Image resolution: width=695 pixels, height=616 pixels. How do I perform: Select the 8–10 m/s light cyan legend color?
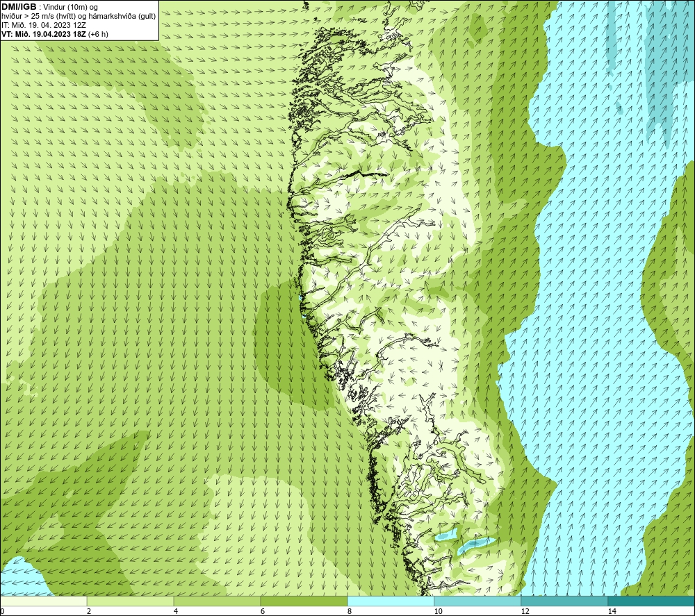coord(391,601)
